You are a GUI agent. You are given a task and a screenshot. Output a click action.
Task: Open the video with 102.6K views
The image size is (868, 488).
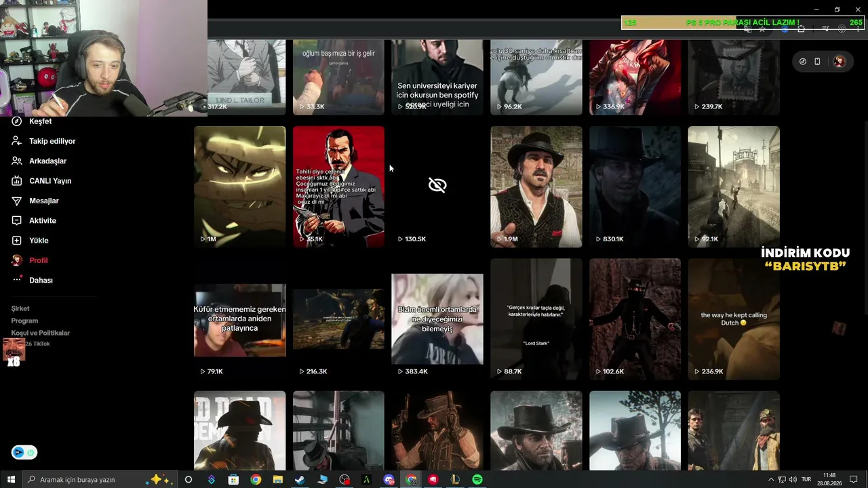point(635,319)
